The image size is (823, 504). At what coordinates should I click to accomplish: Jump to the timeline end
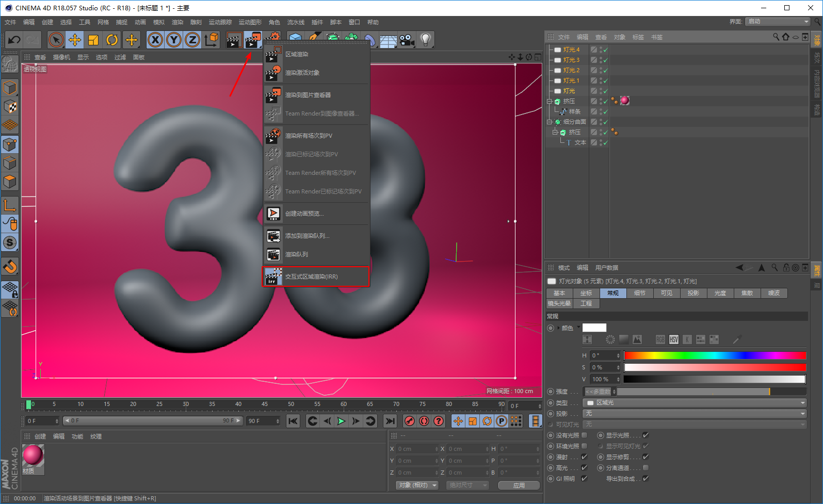[391, 421]
